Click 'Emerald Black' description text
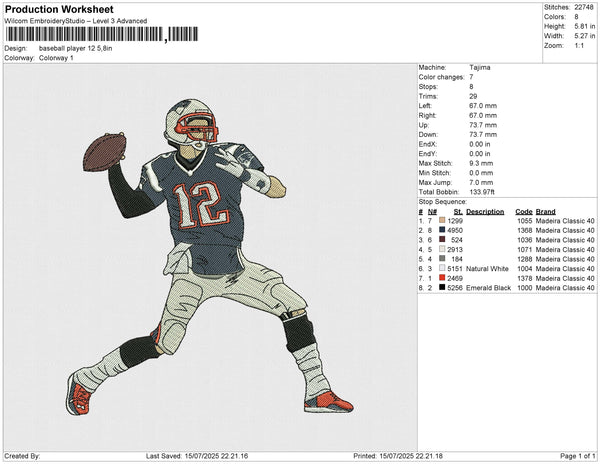Image resolution: width=600 pixels, height=464 pixels. click(488, 288)
